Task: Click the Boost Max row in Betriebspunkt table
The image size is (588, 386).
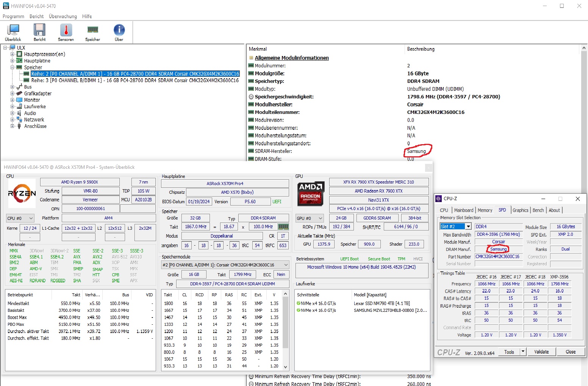Action: (80, 317)
